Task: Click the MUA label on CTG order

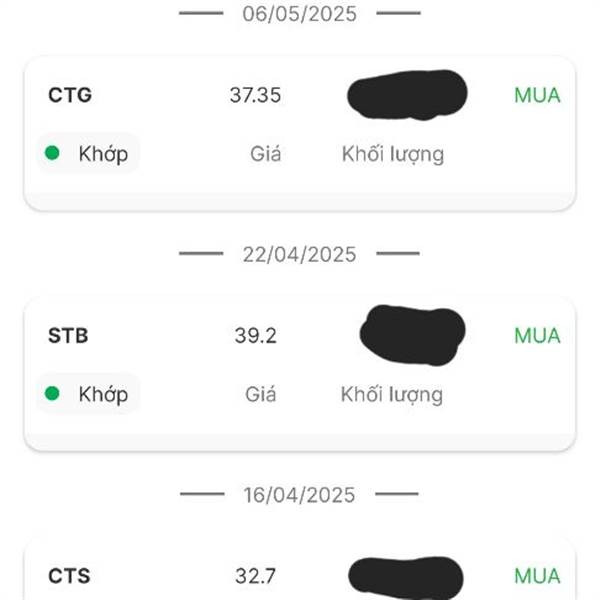Action: point(537,95)
